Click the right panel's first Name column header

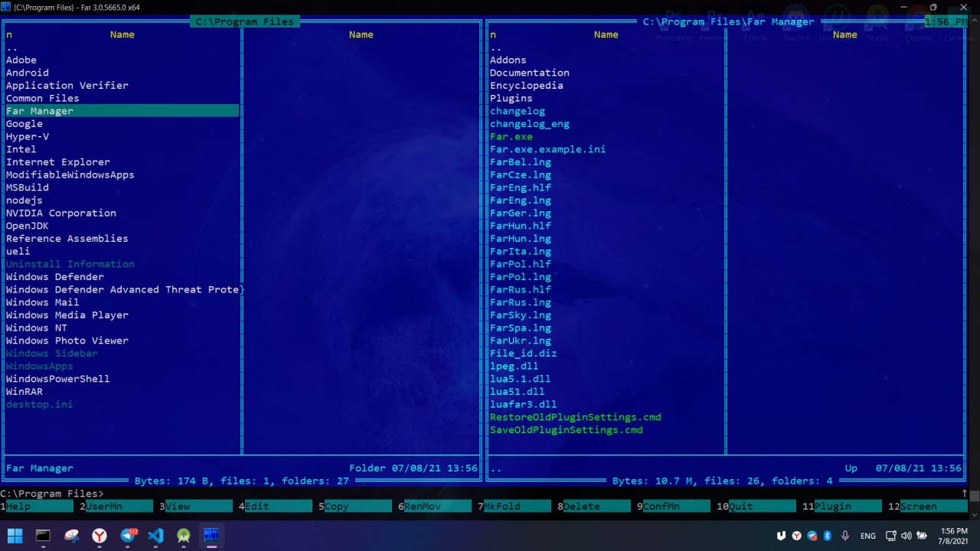pos(606,34)
